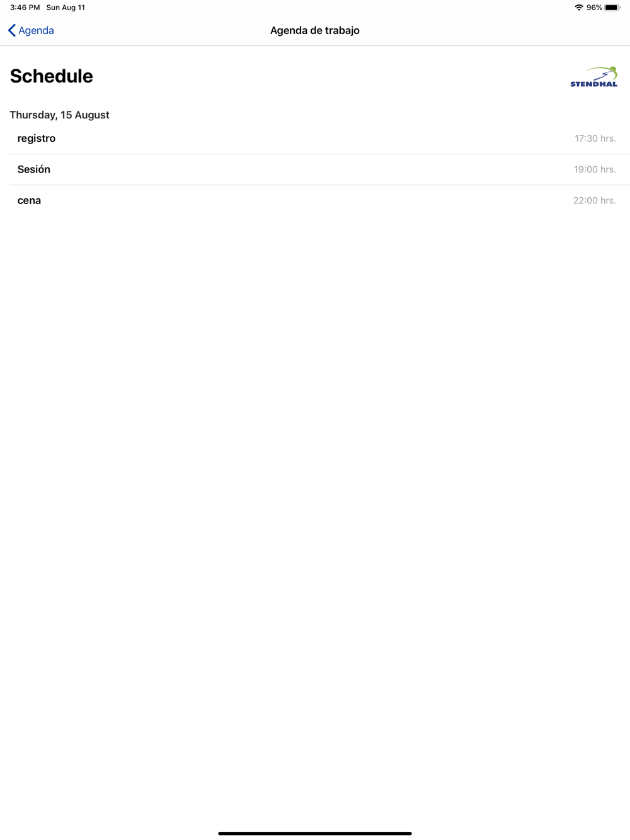Tap the Agenda de trabajo title
The width and height of the screenshot is (630, 840).
pos(315,30)
